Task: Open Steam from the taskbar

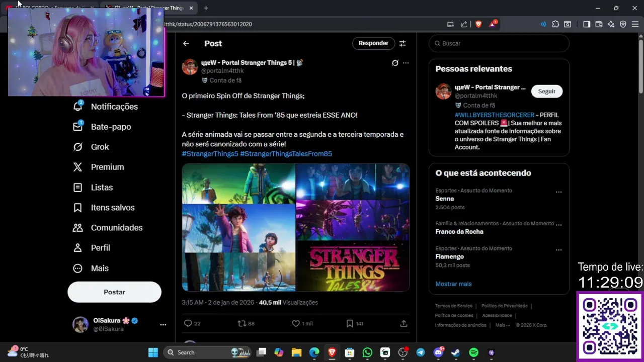Action: point(456,352)
